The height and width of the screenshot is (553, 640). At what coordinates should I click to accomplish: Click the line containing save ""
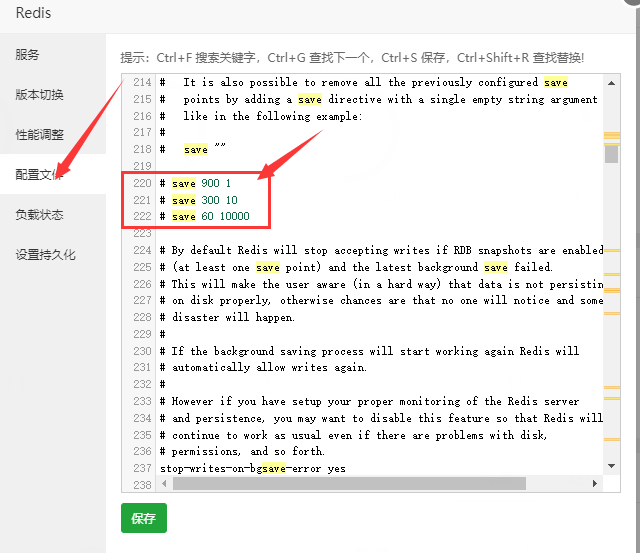coord(193,149)
